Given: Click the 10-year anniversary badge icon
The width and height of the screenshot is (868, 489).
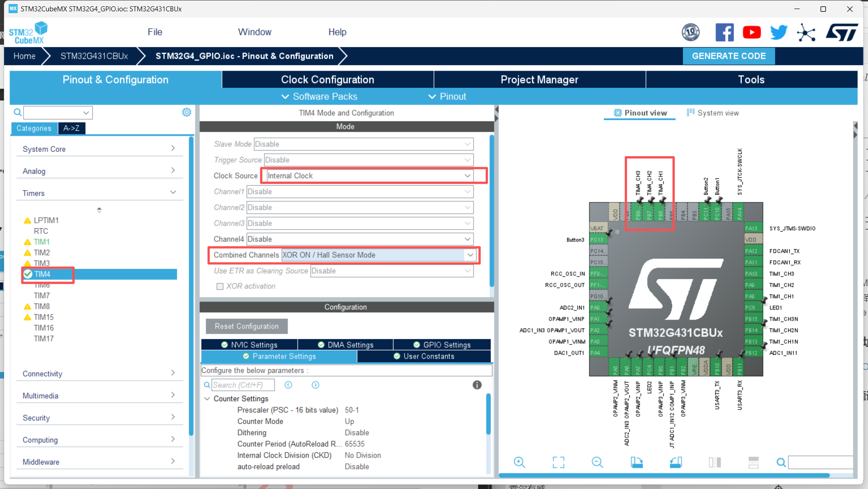Looking at the screenshot, I should pos(691,33).
